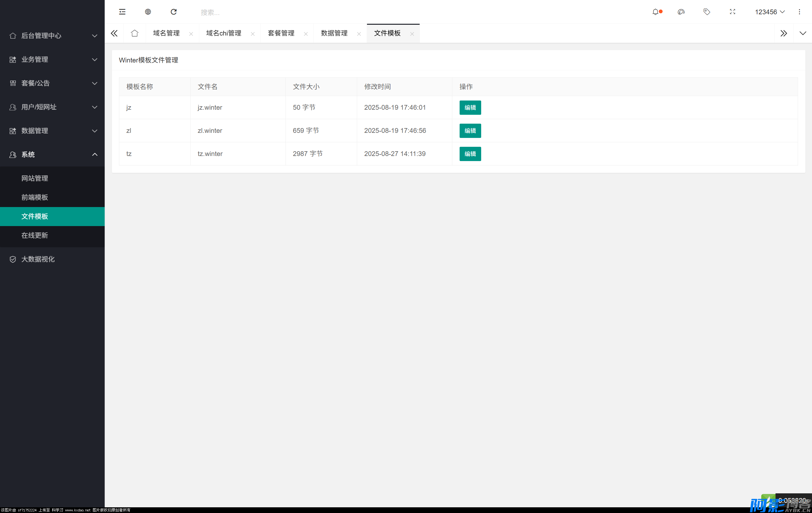Expand the 业务管理 sidebar menu

[52, 59]
